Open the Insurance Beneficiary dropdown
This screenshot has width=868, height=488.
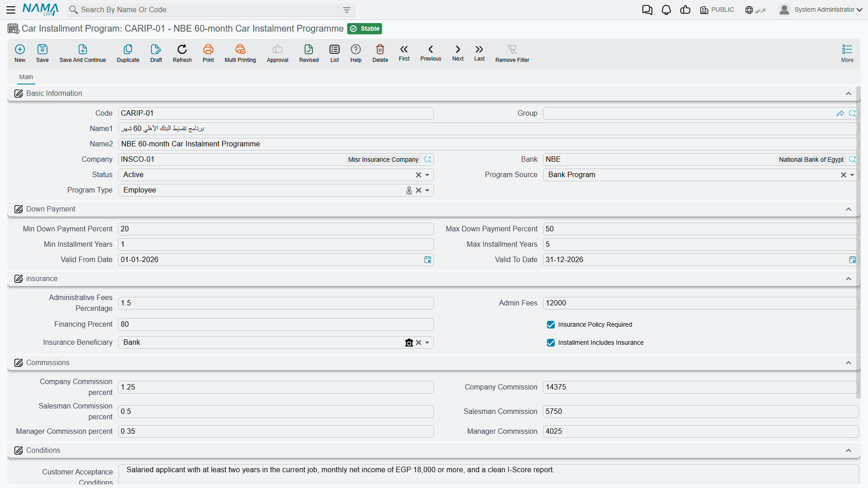click(427, 343)
